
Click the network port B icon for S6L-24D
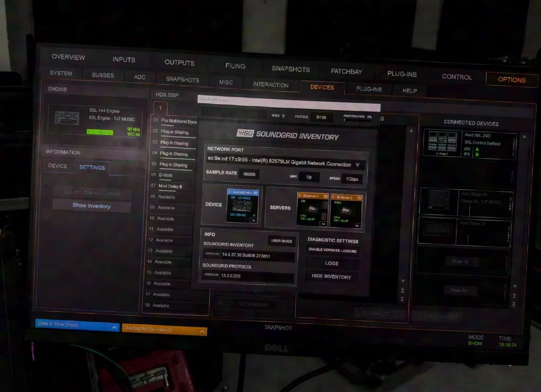tap(467, 154)
